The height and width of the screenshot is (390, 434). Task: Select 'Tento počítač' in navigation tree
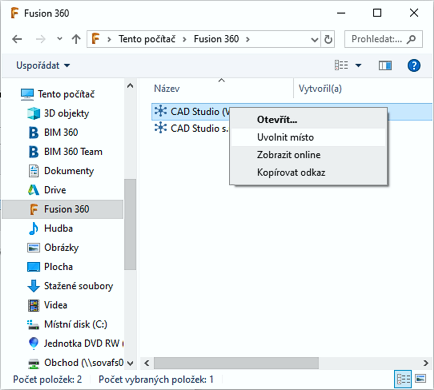point(66,94)
